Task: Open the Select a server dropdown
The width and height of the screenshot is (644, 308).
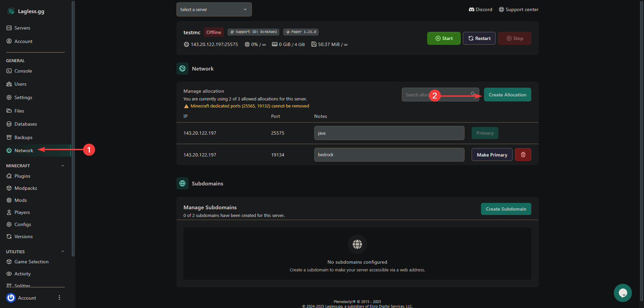Action: (x=214, y=9)
